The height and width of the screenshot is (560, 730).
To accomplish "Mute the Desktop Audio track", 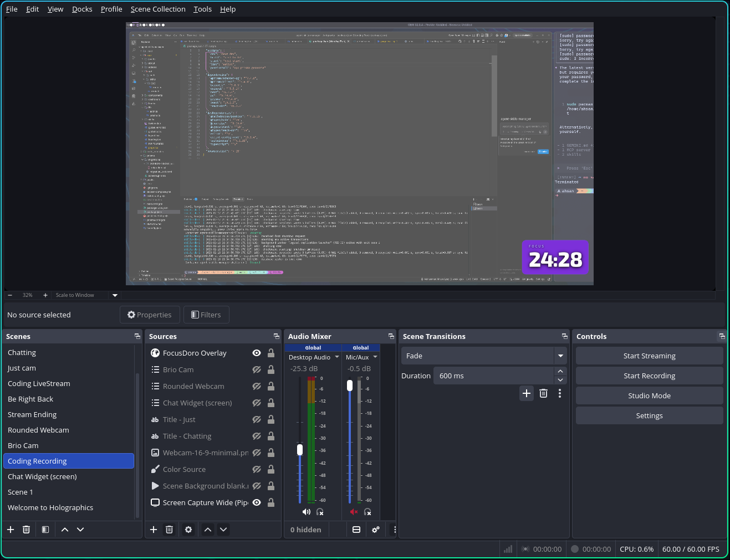I will tap(307, 512).
